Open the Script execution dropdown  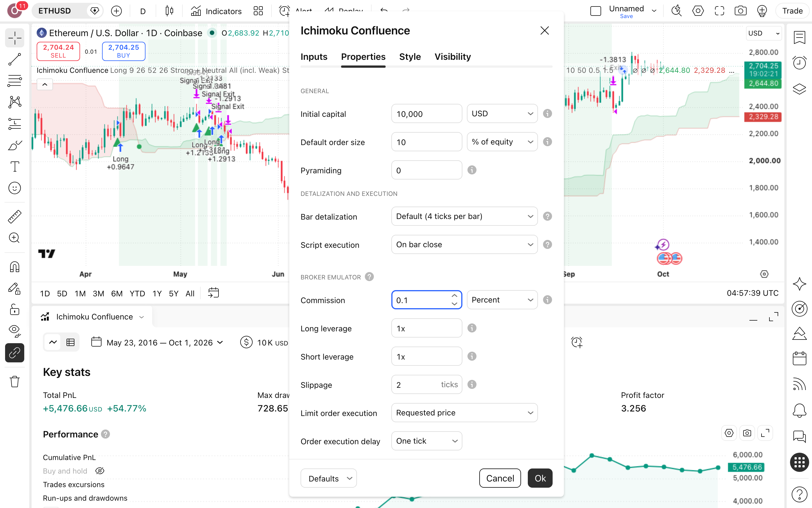[464, 245]
